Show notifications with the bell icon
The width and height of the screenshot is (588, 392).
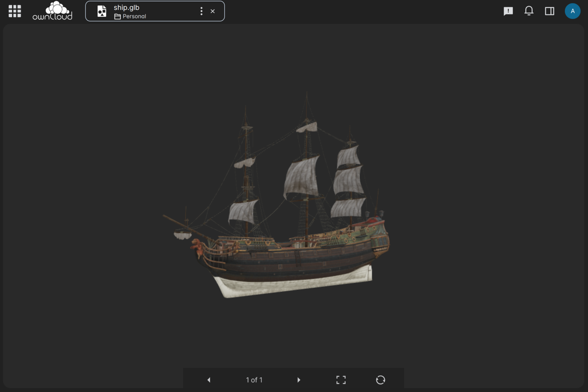tap(529, 11)
